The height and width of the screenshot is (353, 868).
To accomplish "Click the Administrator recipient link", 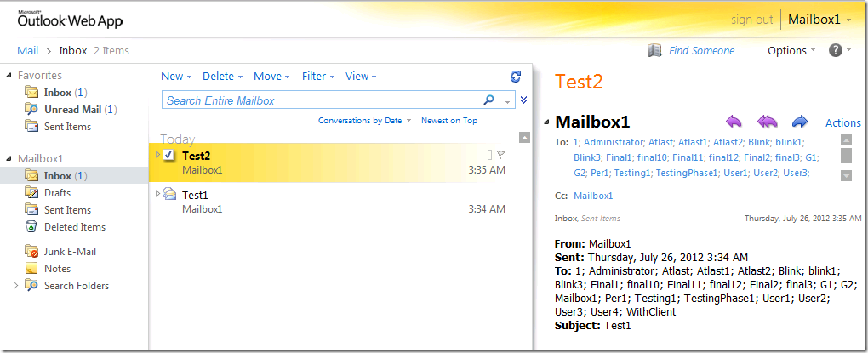I will (x=614, y=142).
